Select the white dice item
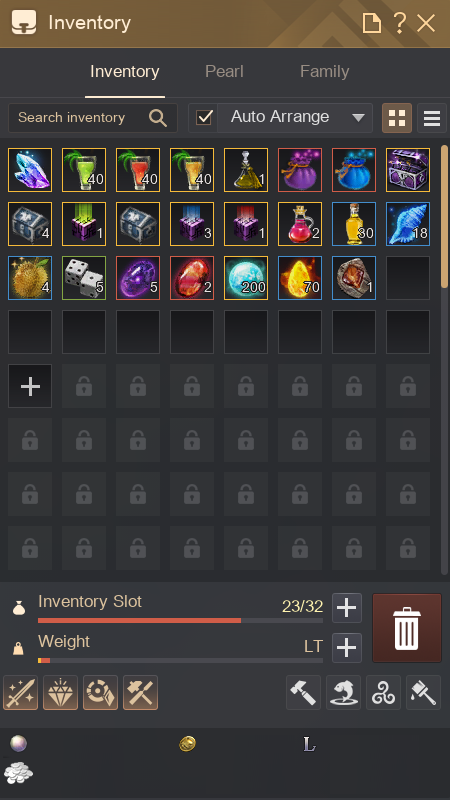 84,278
